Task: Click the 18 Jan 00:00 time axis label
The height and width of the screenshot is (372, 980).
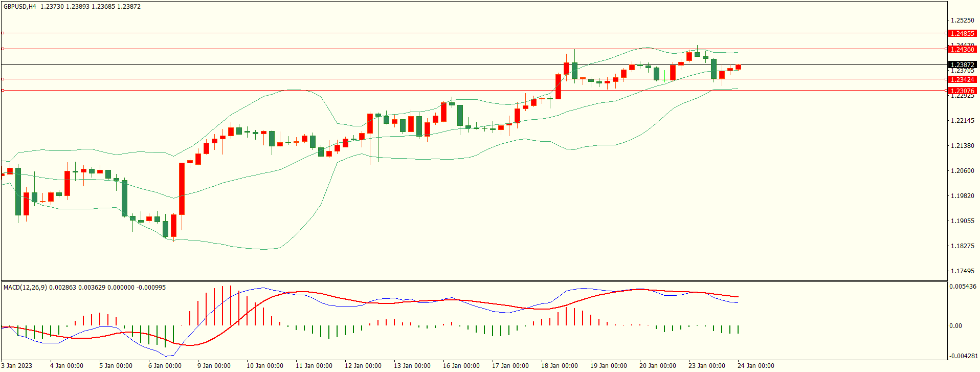Action: [x=559, y=366]
